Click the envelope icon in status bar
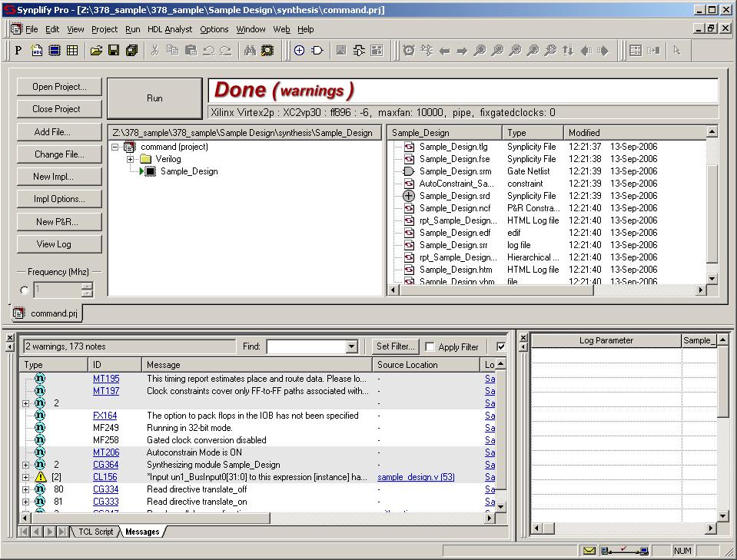Image resolution: width=737 pixels, height=560 pixels. tap(589, 551)
